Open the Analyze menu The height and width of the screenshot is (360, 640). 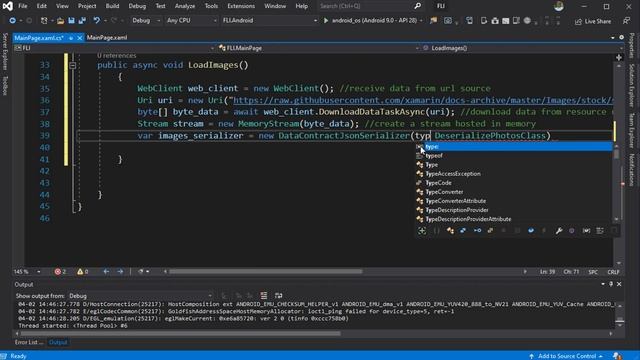click(184, 6)
